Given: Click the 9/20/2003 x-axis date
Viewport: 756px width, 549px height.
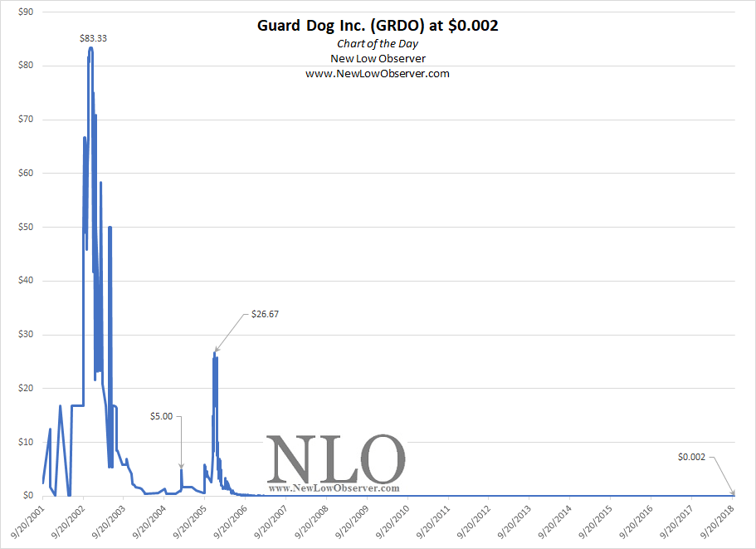Looking at the screenshot, I should [x=108, y=522].
